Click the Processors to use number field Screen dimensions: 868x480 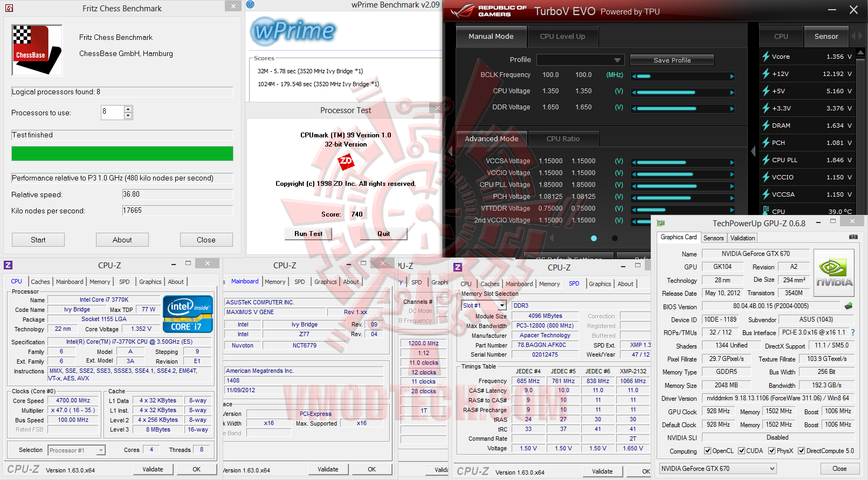112,113
